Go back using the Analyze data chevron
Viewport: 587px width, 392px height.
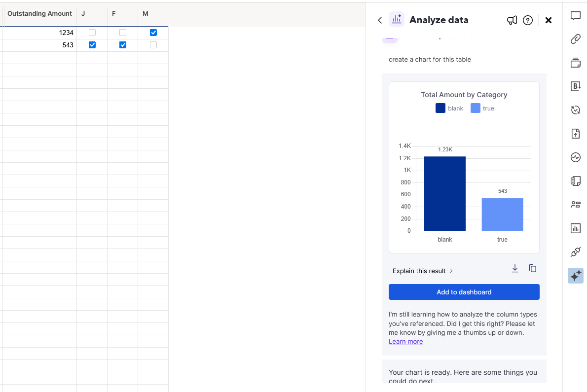[x=380, y=20]
